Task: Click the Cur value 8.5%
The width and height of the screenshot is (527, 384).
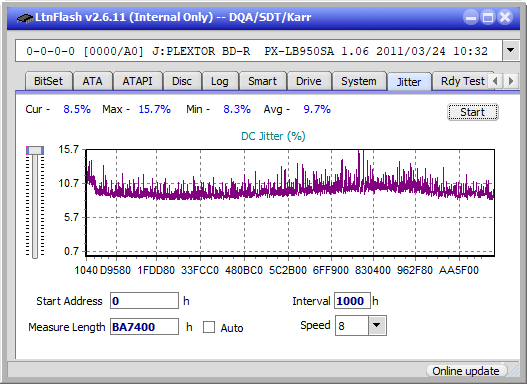Action: pos(77,109)
